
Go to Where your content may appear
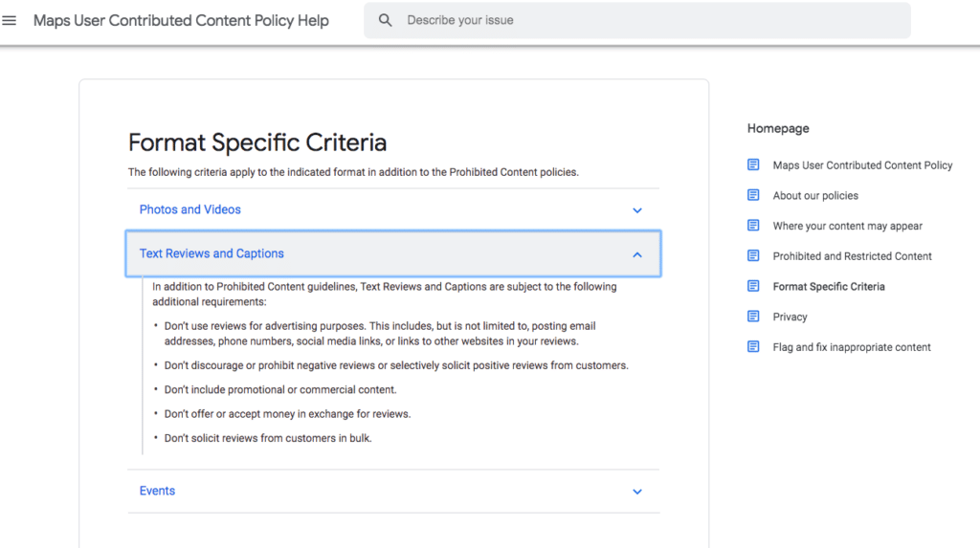(848, 227)
